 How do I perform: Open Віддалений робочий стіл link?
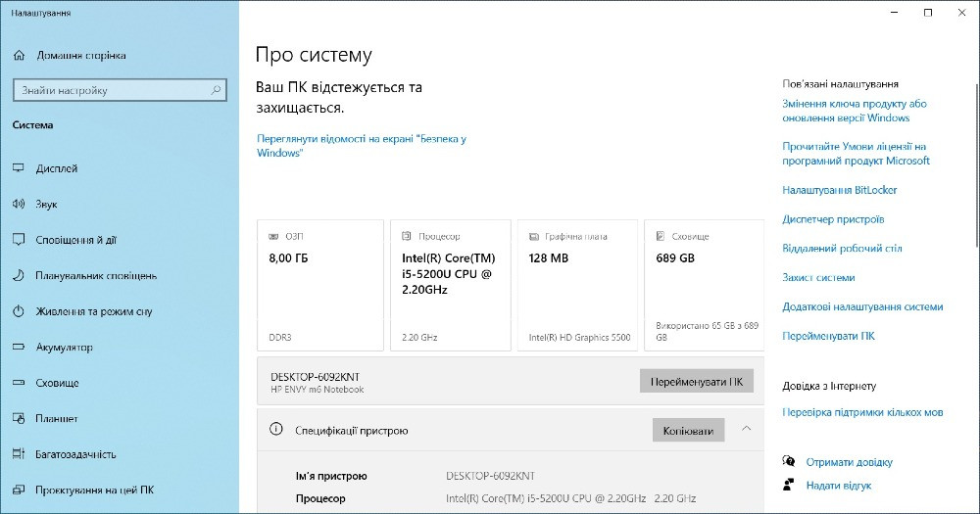click(842, 248)
